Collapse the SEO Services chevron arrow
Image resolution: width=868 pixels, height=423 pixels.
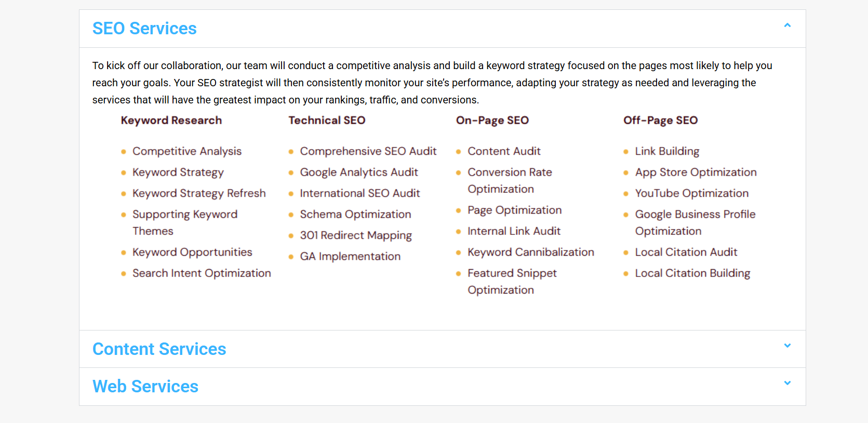tap(787, 25)
